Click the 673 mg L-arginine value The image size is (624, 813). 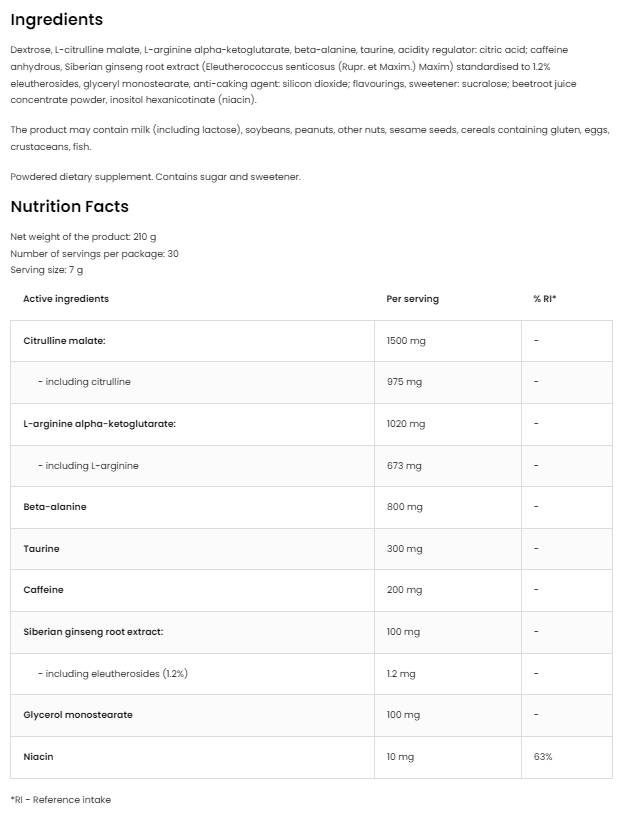(x=404, y=466)
